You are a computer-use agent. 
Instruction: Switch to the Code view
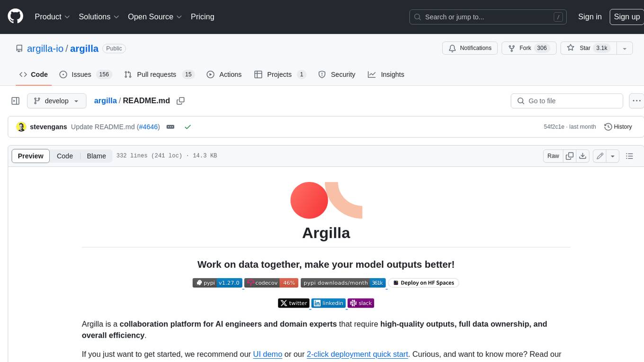[x=65, y=156]
